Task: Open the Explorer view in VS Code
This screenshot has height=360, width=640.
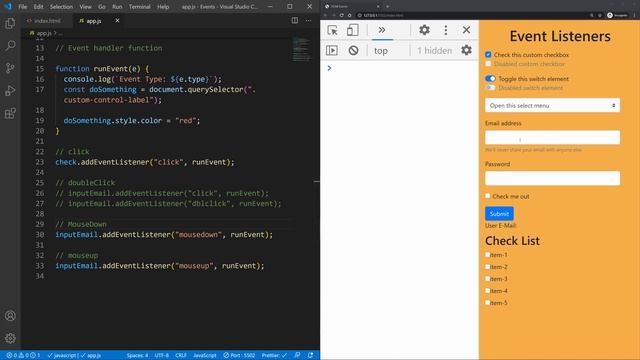Action: tap(10, 23)
